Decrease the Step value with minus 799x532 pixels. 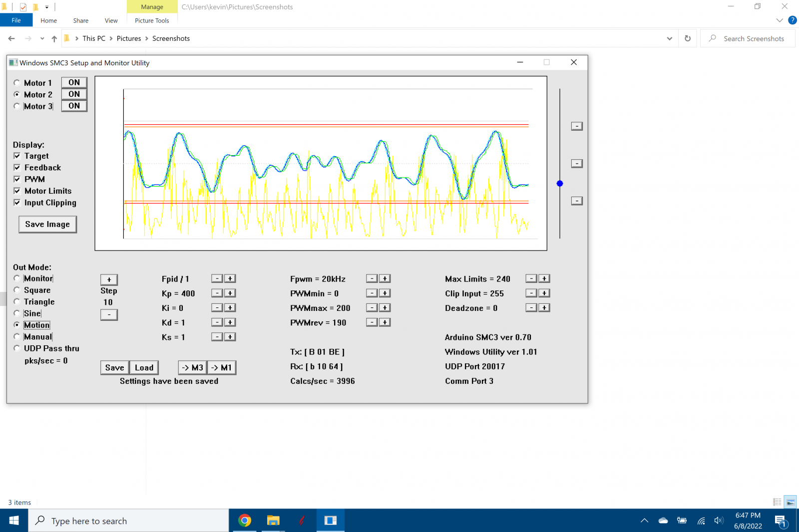(109, 315)
